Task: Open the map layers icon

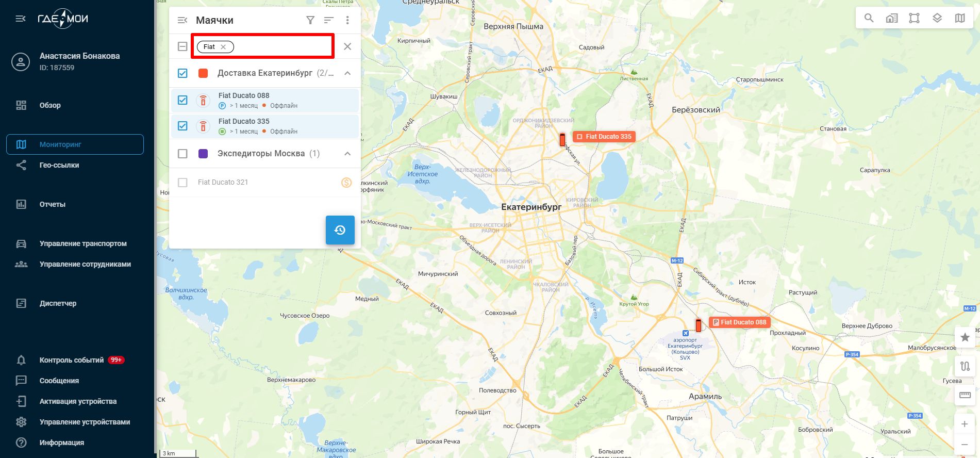Action: tap(937, 18)
